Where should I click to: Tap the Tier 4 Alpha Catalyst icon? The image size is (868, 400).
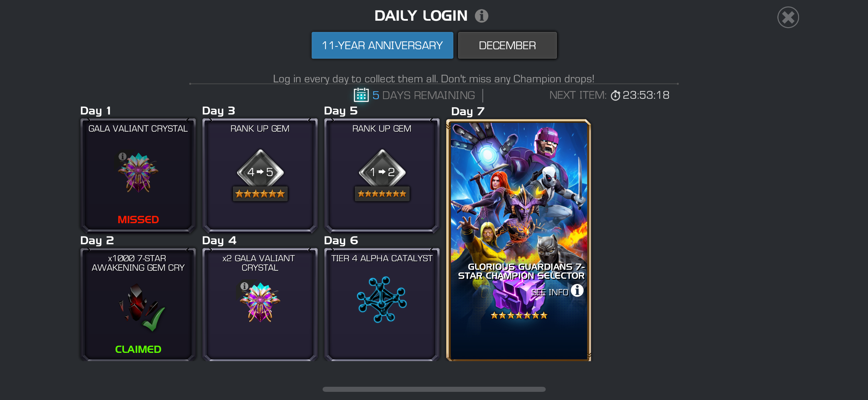click(x=382, y=299)
